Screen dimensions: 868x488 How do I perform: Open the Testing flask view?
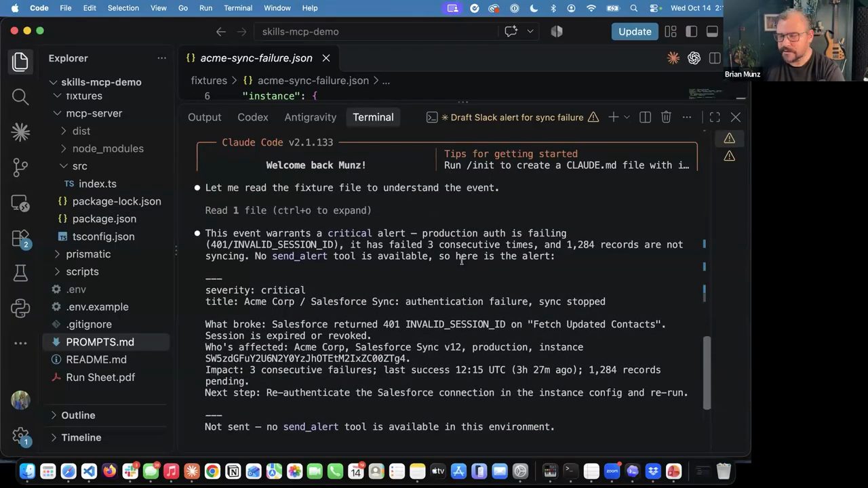point(20,273)
